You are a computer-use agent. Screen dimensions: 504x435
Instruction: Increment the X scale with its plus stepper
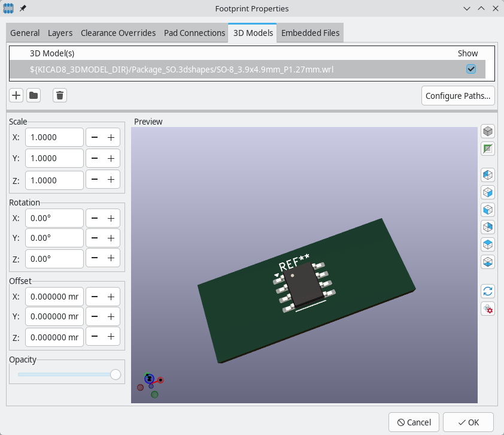click(x=111, y=137)
